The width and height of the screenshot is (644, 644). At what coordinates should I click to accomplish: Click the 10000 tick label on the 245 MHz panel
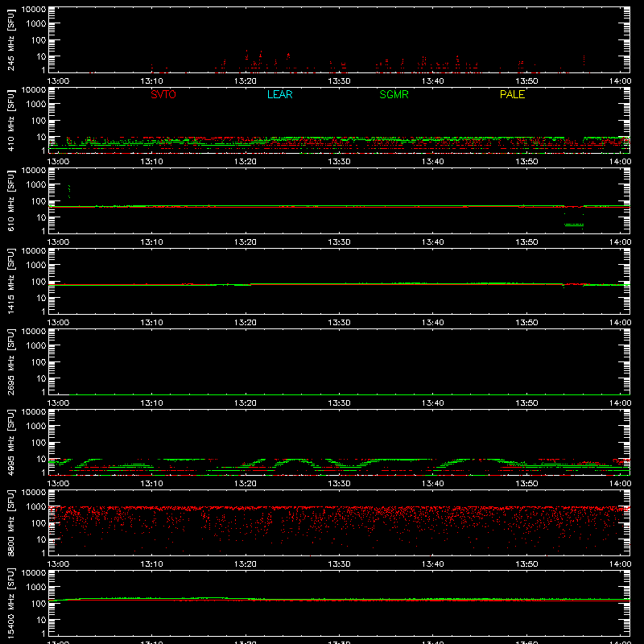coord(34,10)
